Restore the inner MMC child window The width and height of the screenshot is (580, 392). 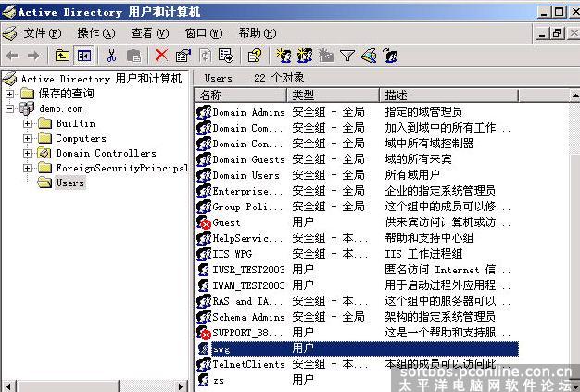pyautogui.click(x=557, y=33)
